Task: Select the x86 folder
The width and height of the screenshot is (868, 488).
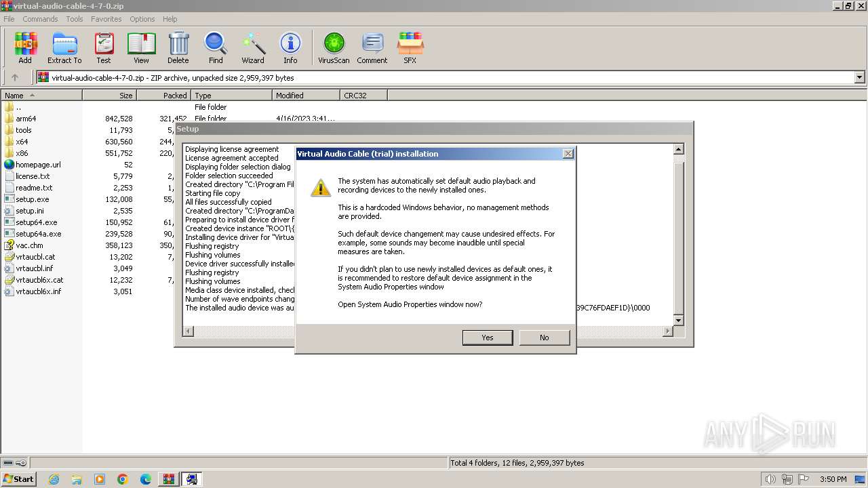Action: [x=22, y=153]
